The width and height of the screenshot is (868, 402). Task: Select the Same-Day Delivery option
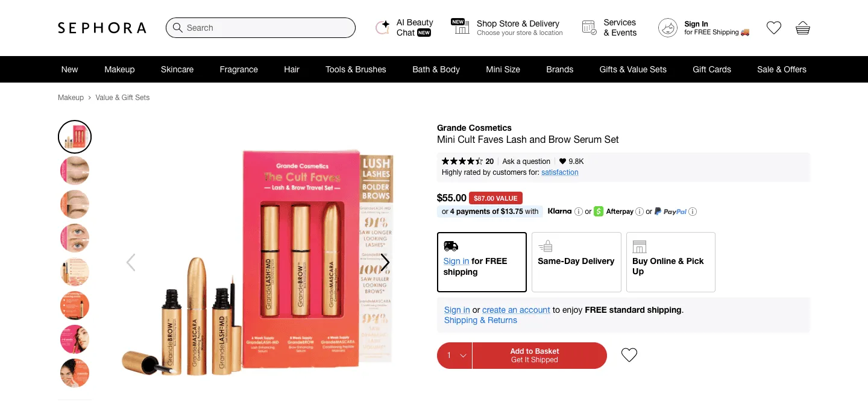[x=576, y=262]
